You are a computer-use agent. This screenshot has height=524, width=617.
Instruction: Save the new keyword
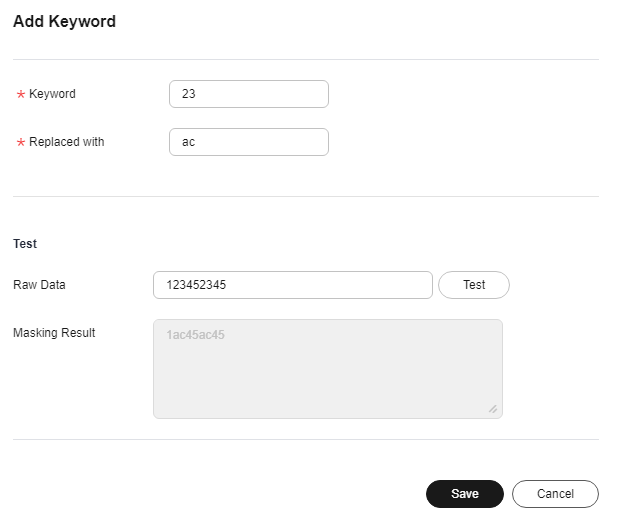(x=464, y=494)
